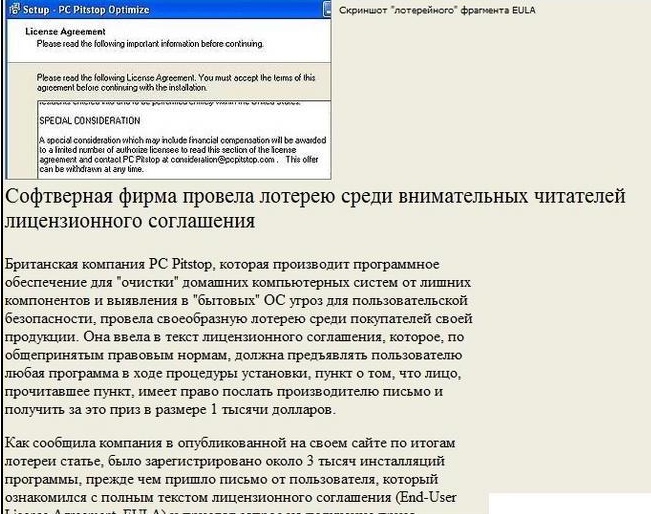This screenshot has height=514, width=651.
Task: Click the partially visible button at the title bar edge
Action: pos(327,9)
